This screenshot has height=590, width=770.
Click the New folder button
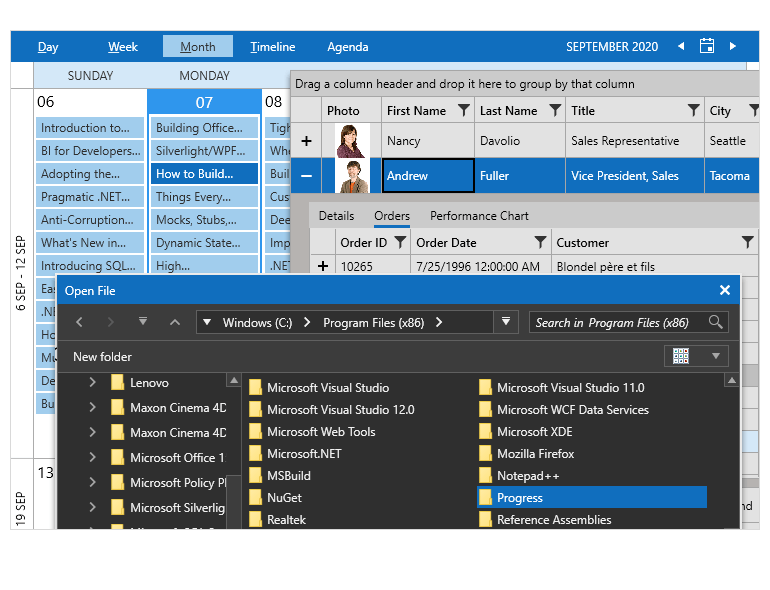click(x=102, y=357)
